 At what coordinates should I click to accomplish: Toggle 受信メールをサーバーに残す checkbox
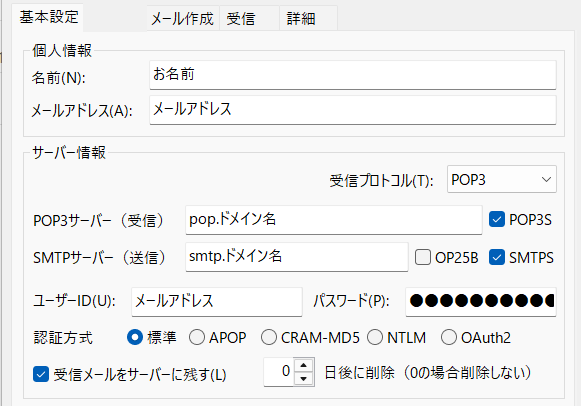[x=41, y=374]
